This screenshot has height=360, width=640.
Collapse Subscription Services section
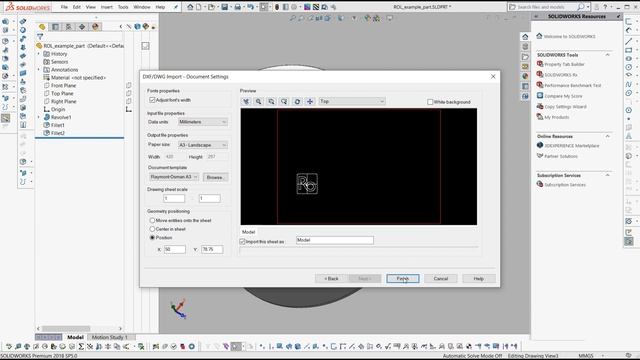tap(607, 175)
